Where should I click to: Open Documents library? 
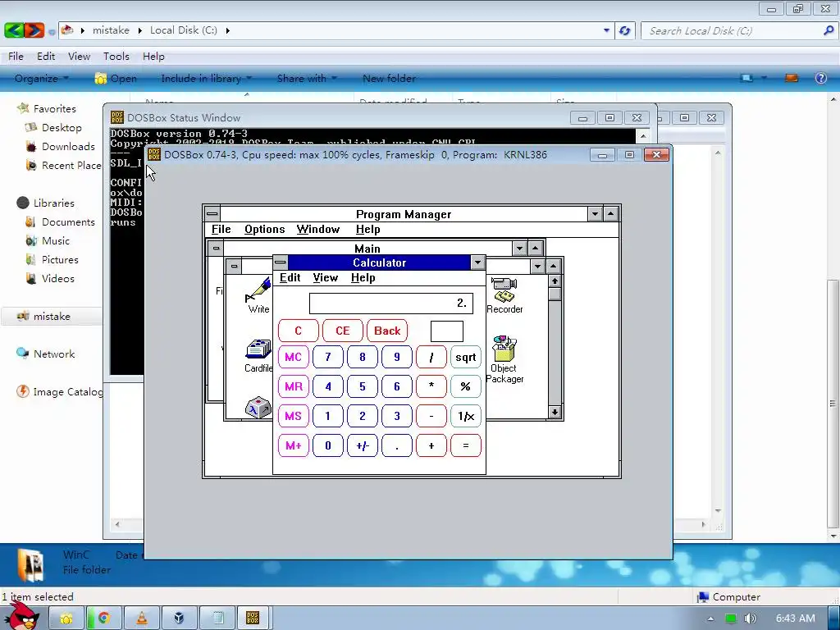[x=68, y=221]
